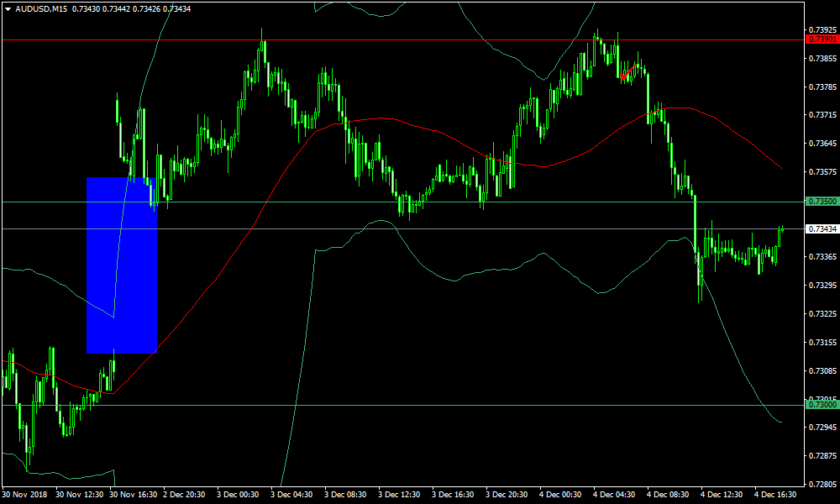Screen dimensions: 840x504
Task: Click the 4 Dec 12:30 time label
Action: (x=722, y=495)
